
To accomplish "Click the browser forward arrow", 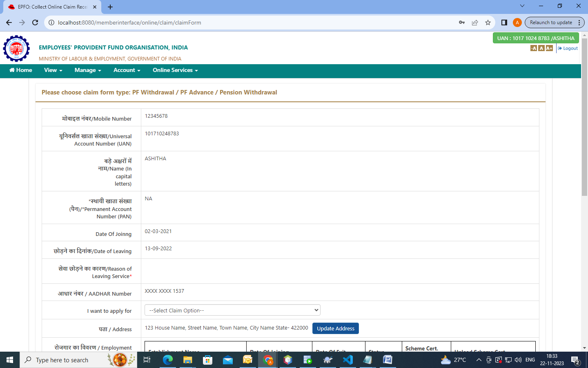I will pyautogui.click(x=22, y=22).
